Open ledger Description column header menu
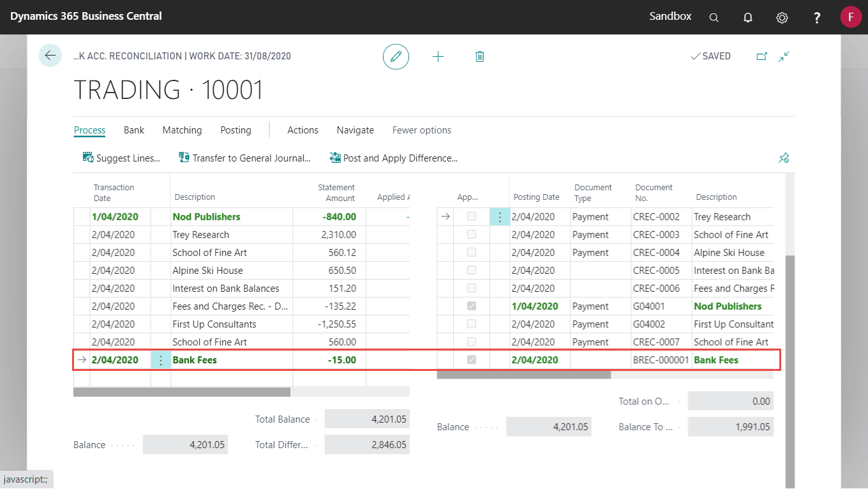The width and height of the screenshot is (868, 489). click(716, 197)
